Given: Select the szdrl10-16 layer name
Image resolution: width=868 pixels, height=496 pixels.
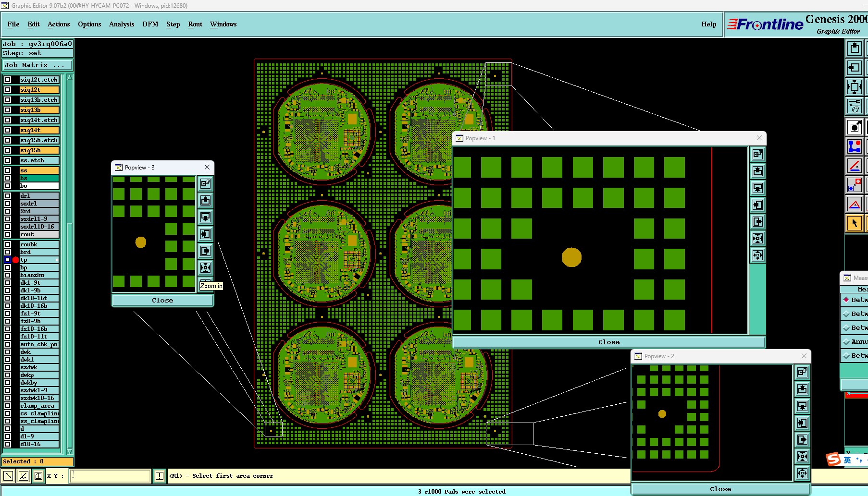Looking at the screenshot, I should click(39, 227).
